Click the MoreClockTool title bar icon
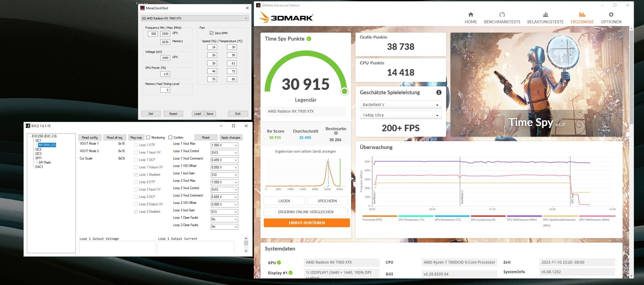 [142, 8]
